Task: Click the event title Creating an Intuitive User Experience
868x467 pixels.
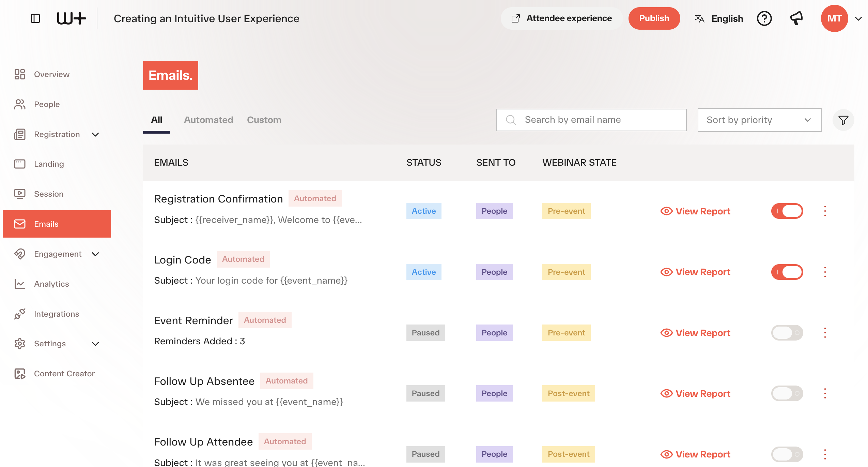Action: (206, 18)
